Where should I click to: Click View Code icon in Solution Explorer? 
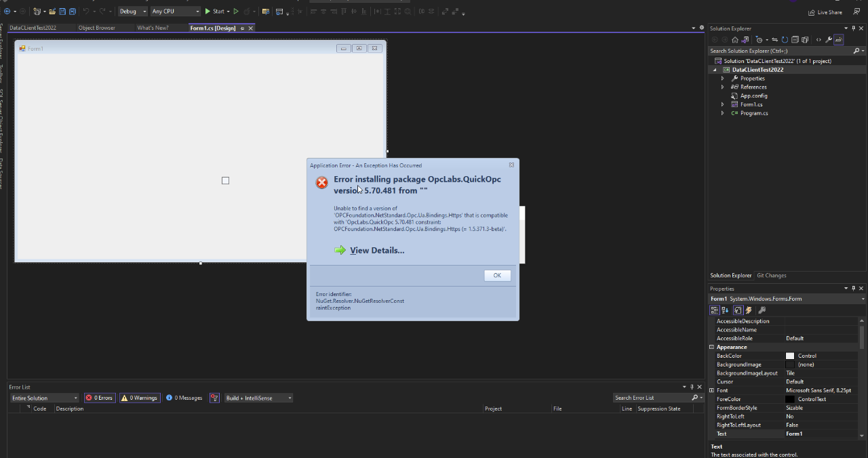tap(818, 39)
